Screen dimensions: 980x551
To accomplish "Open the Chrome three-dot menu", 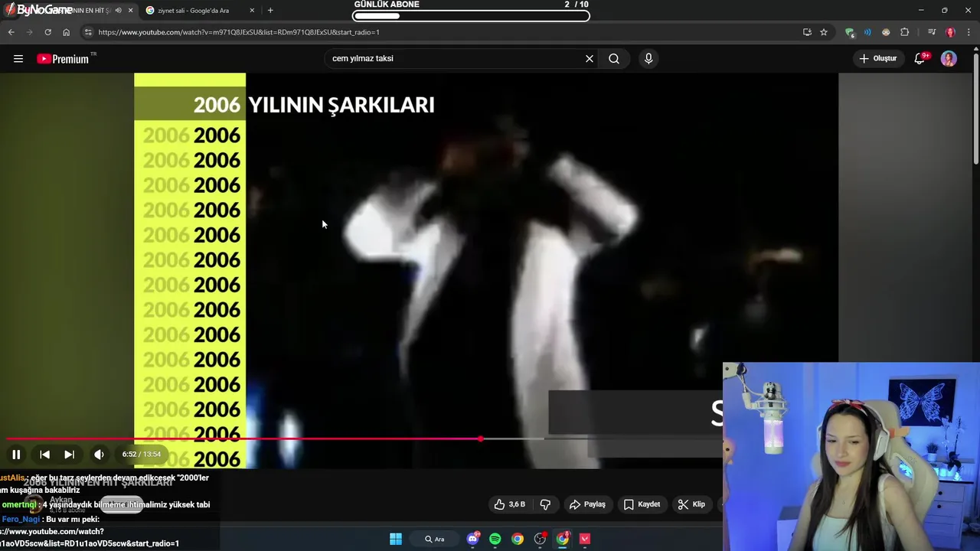I will (x=968, y=32).
